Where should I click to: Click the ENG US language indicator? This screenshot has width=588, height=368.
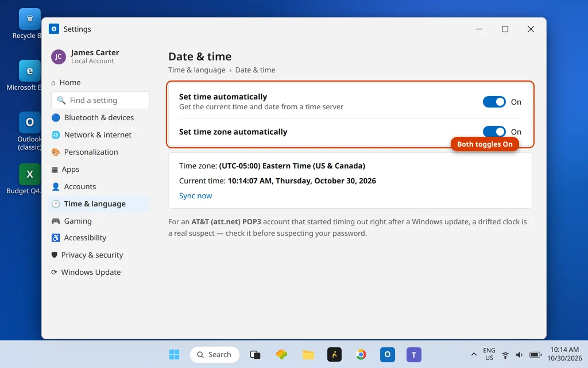pos(489,354)
